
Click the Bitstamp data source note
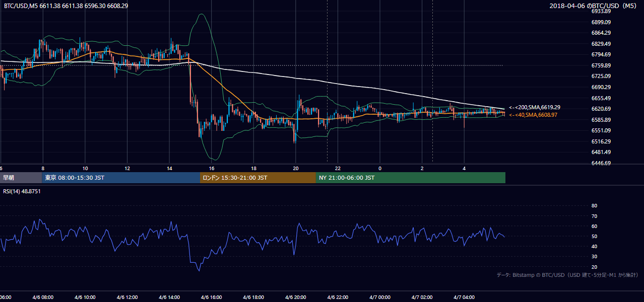567,275
